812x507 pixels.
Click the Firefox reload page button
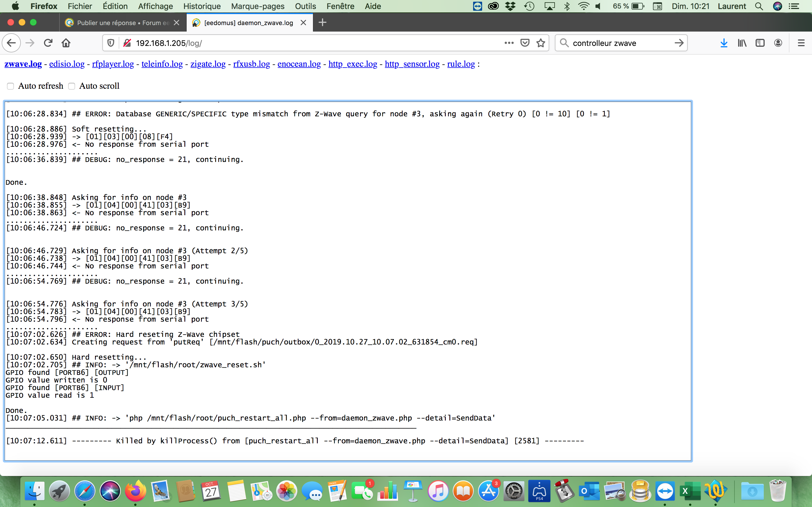48,43
